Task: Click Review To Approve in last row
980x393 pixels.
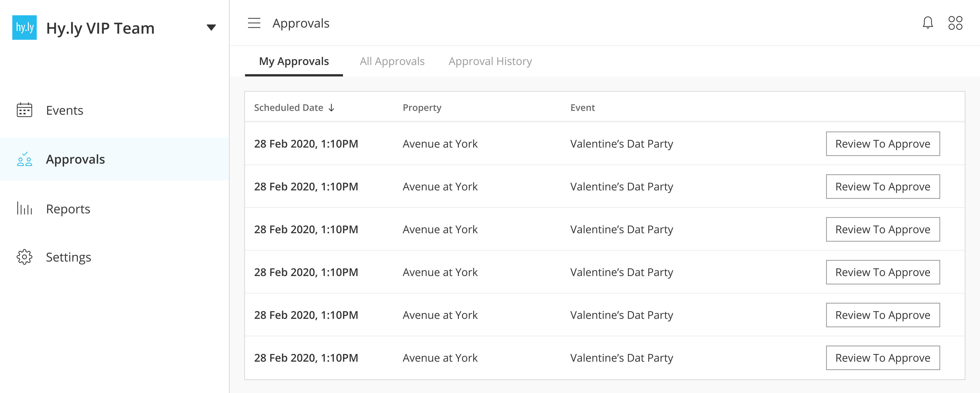Action: 883,358
